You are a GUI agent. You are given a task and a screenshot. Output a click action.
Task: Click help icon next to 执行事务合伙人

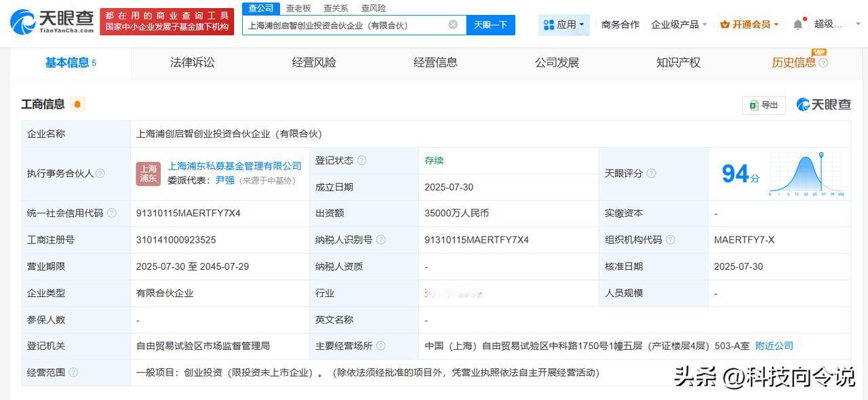click(100, 174)
